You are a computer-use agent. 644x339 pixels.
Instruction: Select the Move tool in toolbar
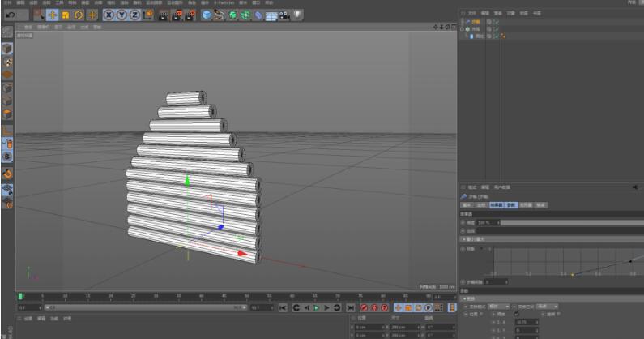coord(53,15)
